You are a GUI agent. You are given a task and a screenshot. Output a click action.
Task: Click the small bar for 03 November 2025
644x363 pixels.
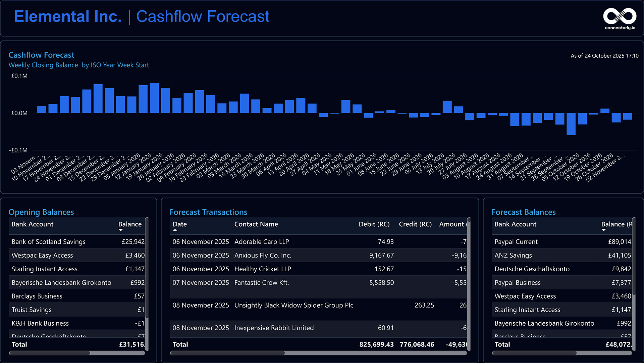pyautogui.click(x=42, y=109)
